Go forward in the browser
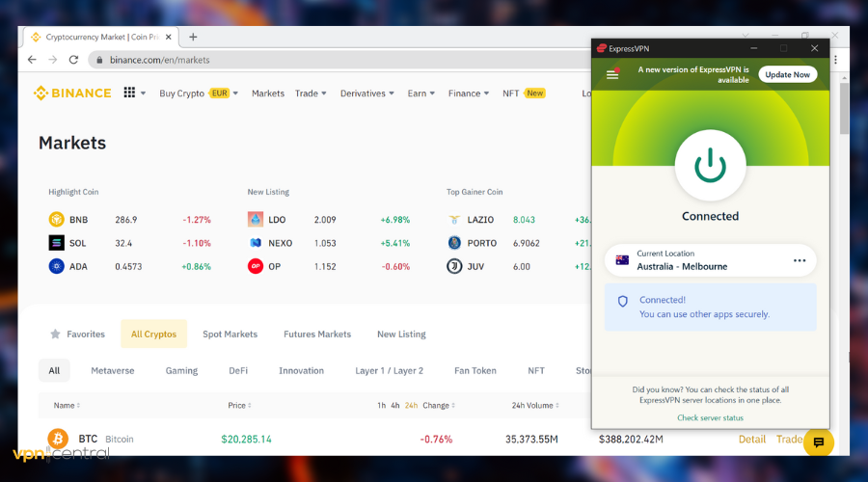868x482 pixels. pos(53,60)
